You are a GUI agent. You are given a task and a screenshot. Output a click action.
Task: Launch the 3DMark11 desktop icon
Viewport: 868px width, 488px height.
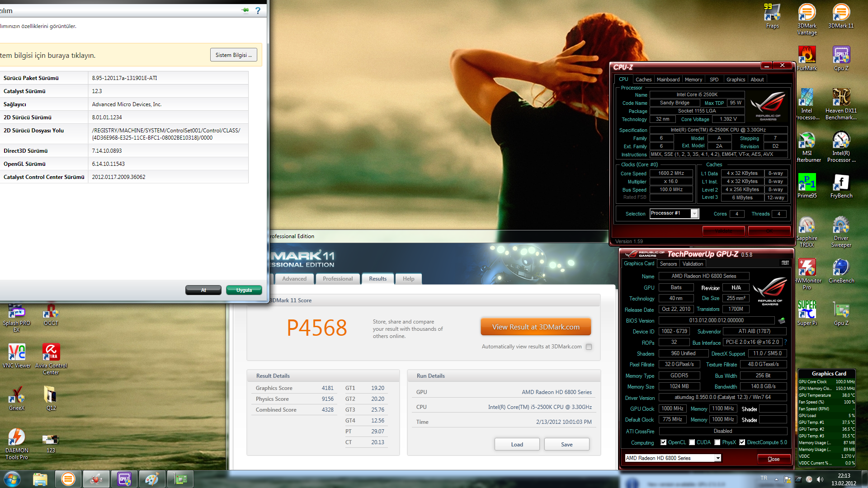point(841,16)
